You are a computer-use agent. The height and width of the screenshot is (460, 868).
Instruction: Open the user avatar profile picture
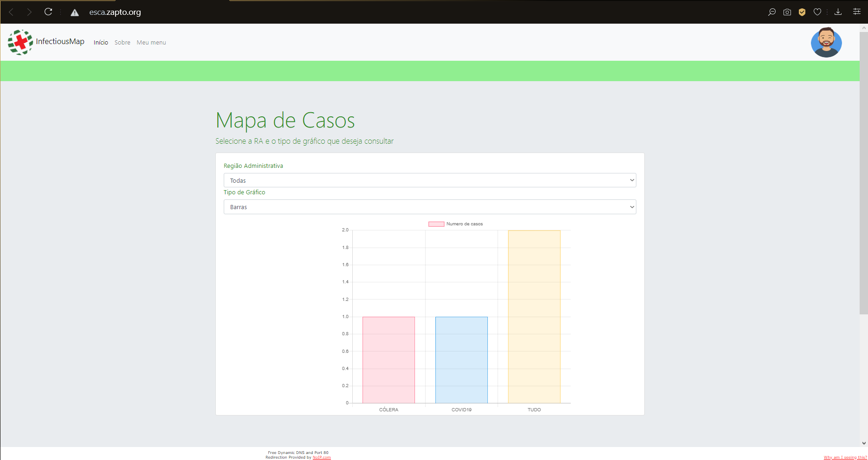pos(826,42)
